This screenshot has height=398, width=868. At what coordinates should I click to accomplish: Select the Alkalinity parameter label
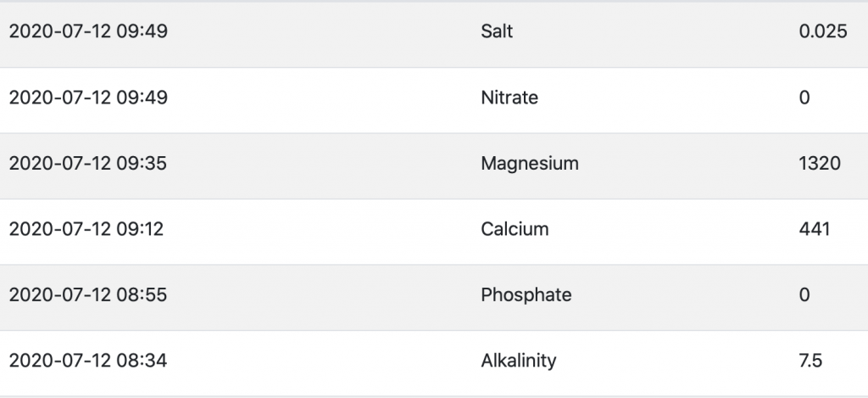(518, 361)
